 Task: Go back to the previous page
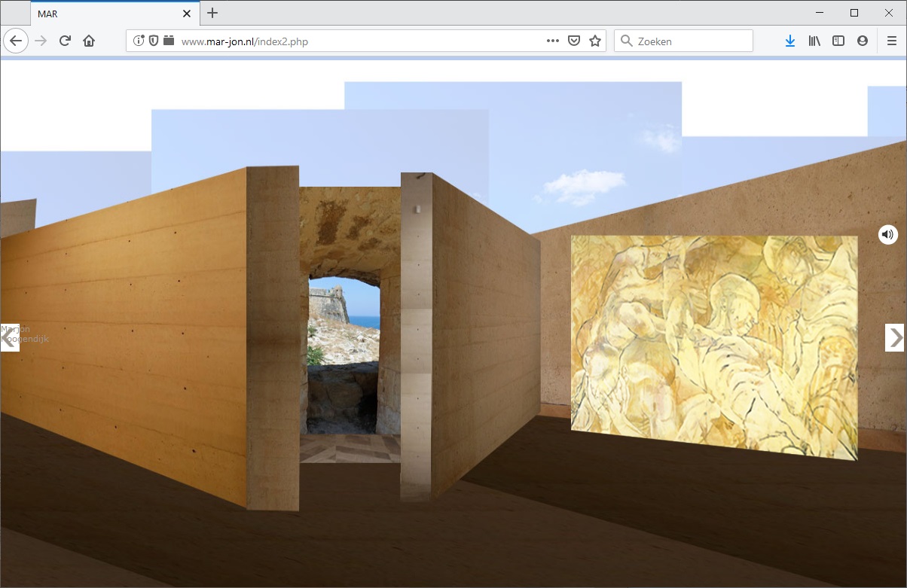tap(16, 41)
